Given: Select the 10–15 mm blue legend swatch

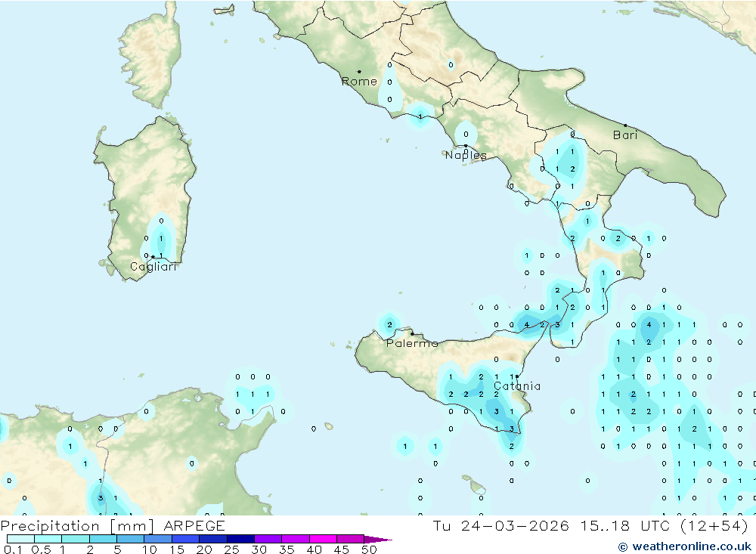Looking at the screenshot, I should (x=158, y=539).
